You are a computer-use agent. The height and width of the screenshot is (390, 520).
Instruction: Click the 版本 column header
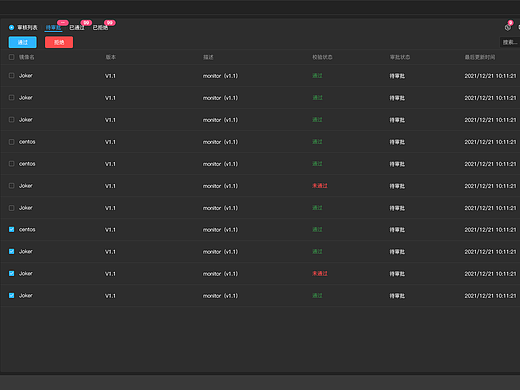[x=111, y=57]
